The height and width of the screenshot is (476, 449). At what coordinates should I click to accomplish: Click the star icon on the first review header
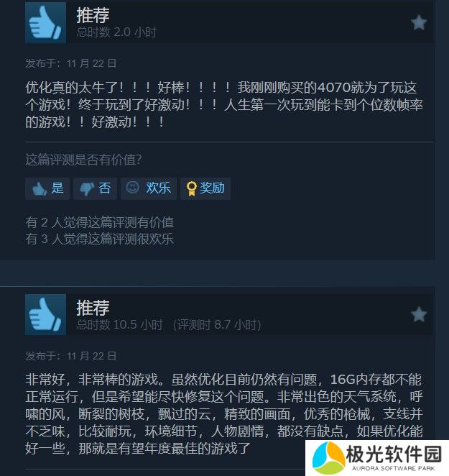point(419,23)
